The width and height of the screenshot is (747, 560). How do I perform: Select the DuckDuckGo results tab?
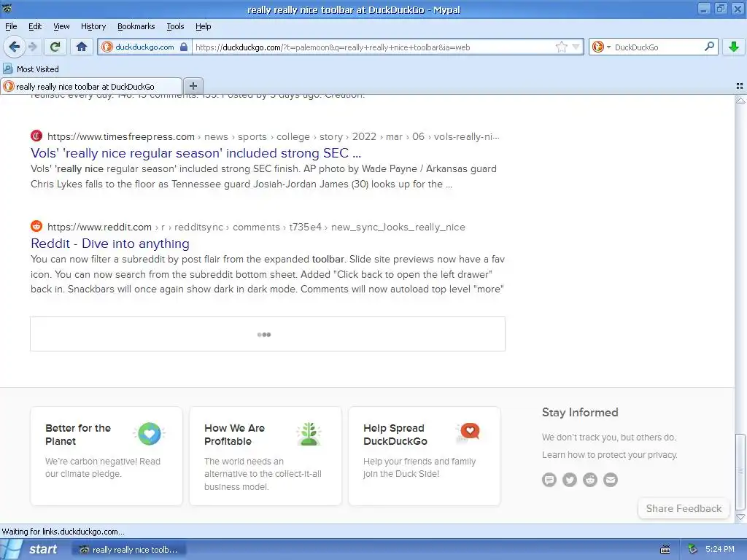click(x=91, y=86)
